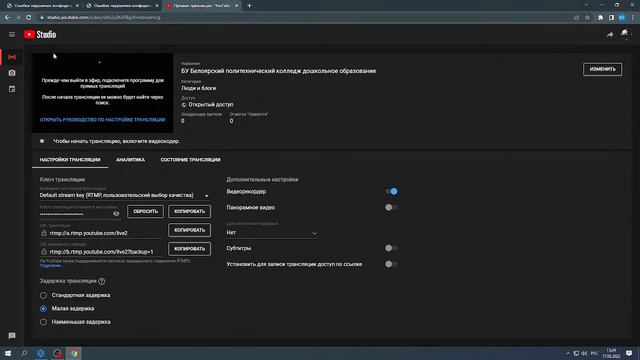Switch to Аналитика tab
Screen dimensions: 640x360
(130, 160)
